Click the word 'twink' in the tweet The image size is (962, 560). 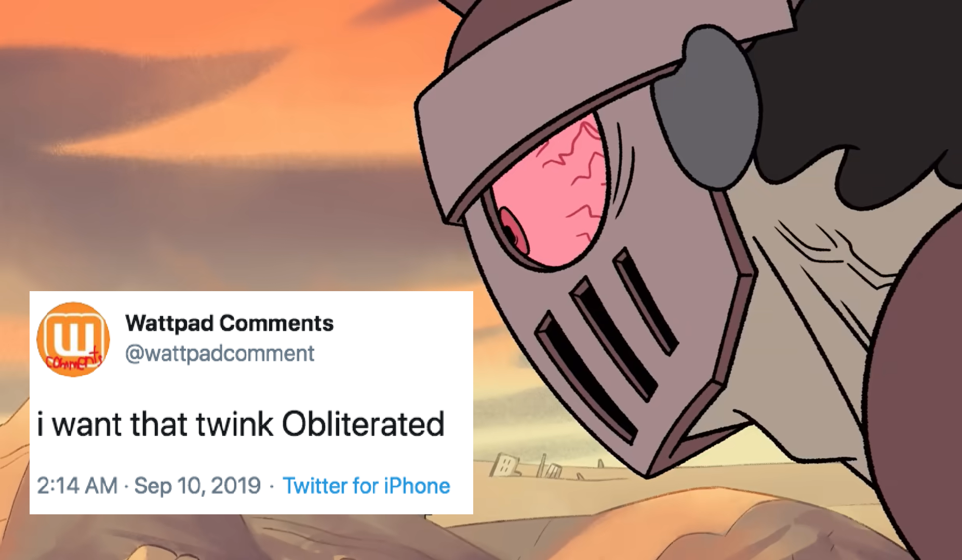(234, 424)
